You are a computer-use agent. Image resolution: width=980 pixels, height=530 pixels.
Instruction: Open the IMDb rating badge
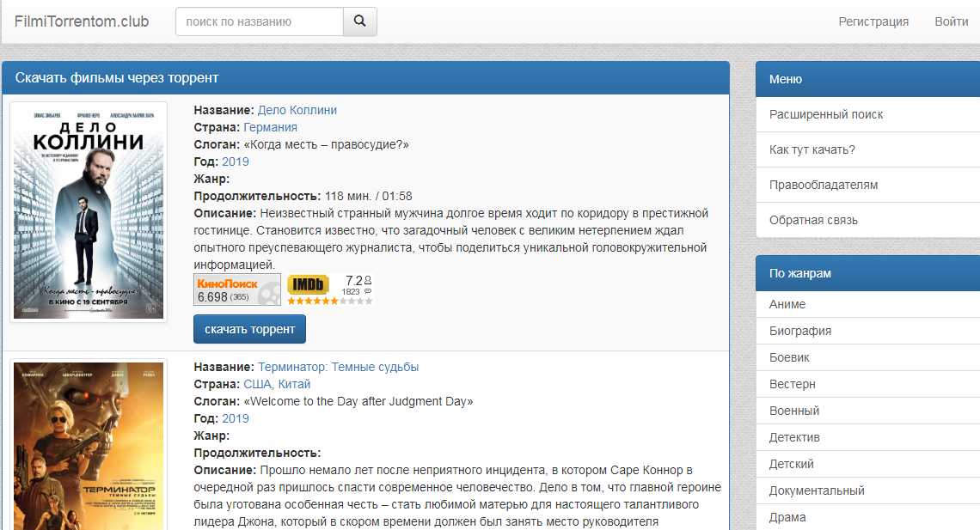[x=329, y=289]
